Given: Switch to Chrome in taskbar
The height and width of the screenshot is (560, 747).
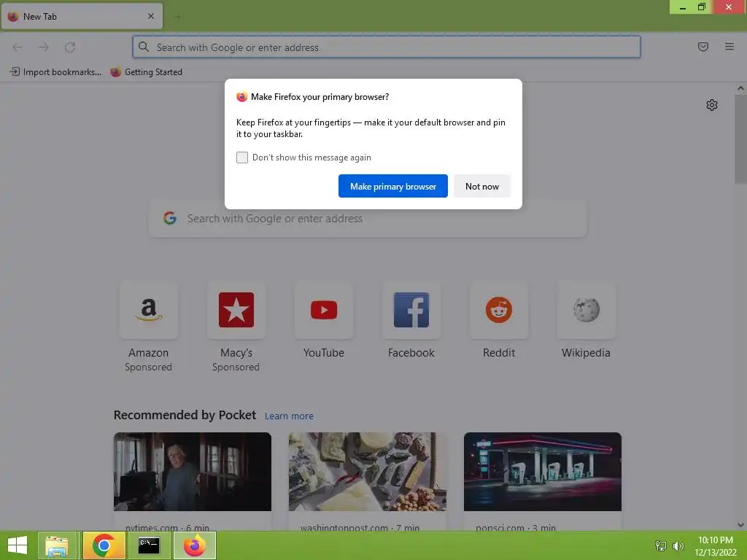Looking at the screenshot, I should [x=104, y=545].
